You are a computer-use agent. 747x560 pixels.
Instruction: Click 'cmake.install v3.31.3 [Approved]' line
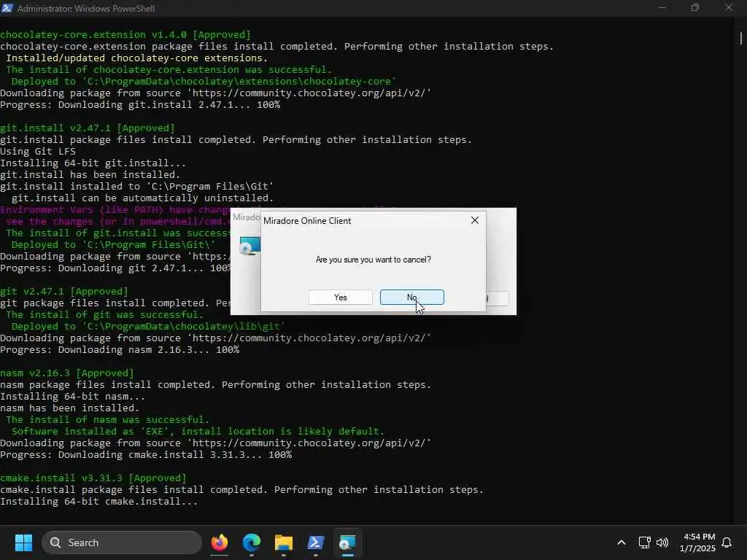click(93, 478)
